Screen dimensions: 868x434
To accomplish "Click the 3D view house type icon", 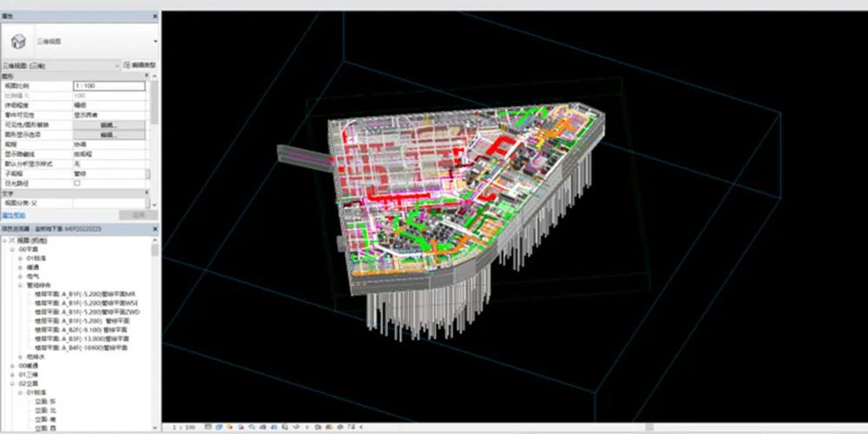I will [16, 40].
